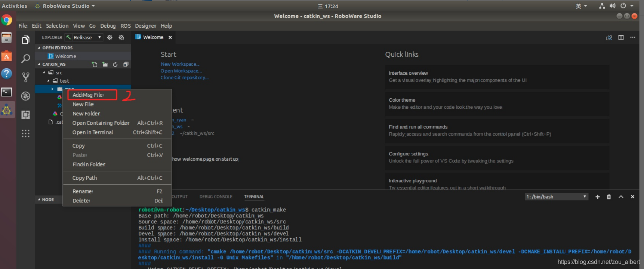Maximize the terminal panel with the up chevron

click(x=621, y=197)
